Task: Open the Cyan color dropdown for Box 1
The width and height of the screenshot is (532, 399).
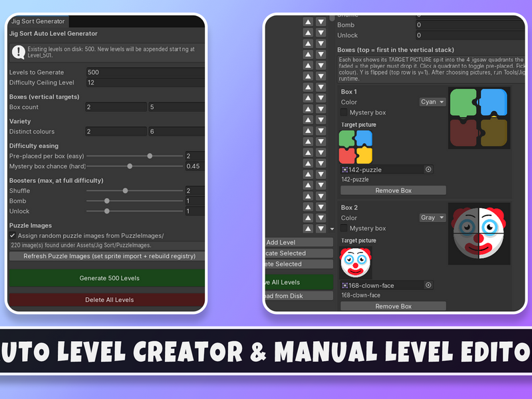Action: [x=432, y=102]
